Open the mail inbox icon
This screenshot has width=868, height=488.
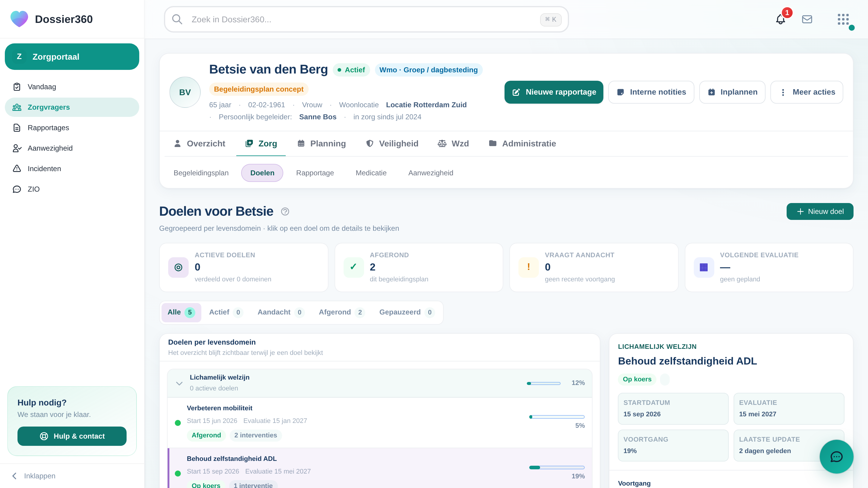tap(807, 19)
